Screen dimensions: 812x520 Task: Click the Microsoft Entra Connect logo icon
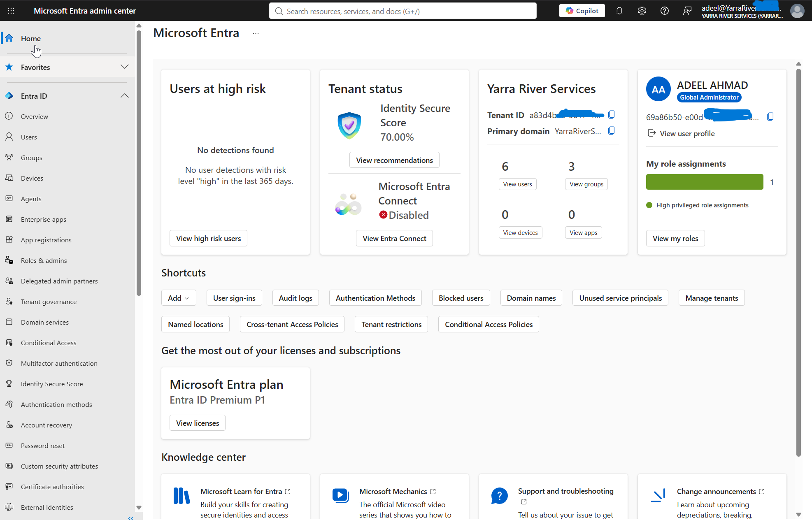pyautogui.click(x=349, y=204)
